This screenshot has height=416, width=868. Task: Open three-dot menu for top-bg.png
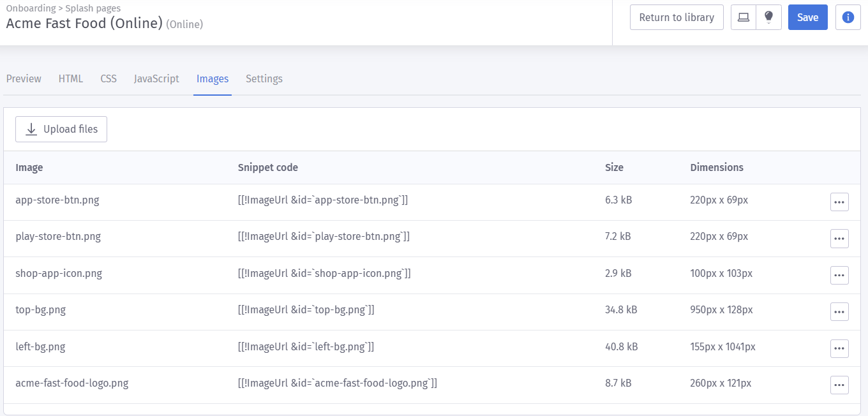coord(839,312)
